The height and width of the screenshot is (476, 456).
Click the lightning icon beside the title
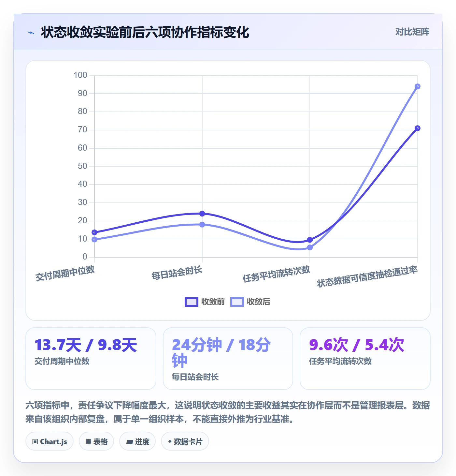31,33
